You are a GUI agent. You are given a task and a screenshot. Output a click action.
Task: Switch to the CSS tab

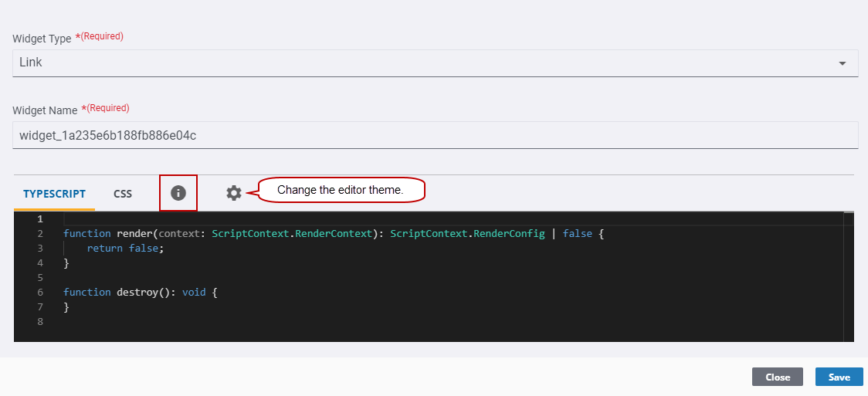pos(123,195)
